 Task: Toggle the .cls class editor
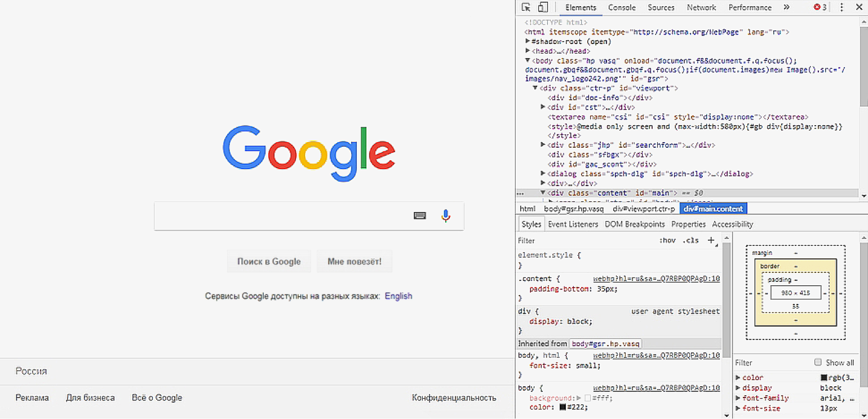click(x=690, y=240)
